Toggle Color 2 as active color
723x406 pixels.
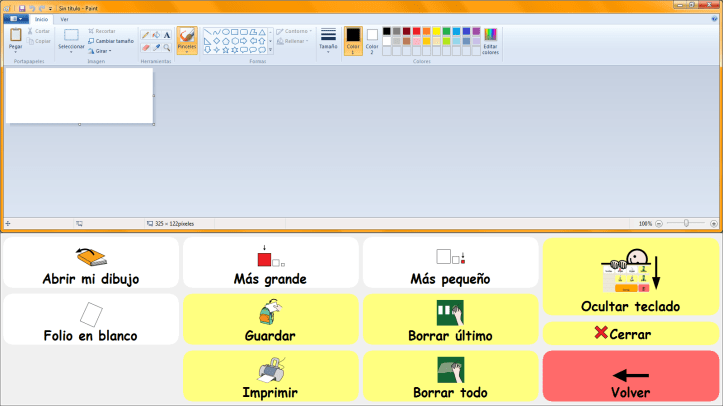pyautogui.click(x=372, y=40)
